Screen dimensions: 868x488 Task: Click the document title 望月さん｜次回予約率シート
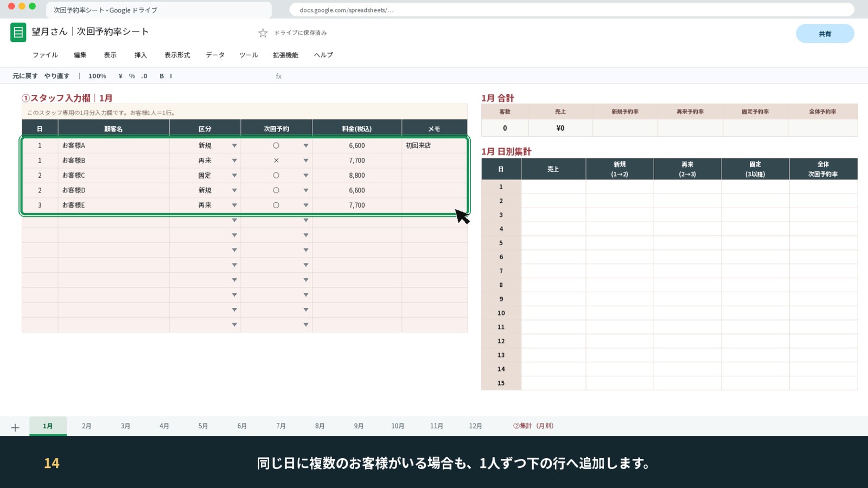(x=90, y=32)
